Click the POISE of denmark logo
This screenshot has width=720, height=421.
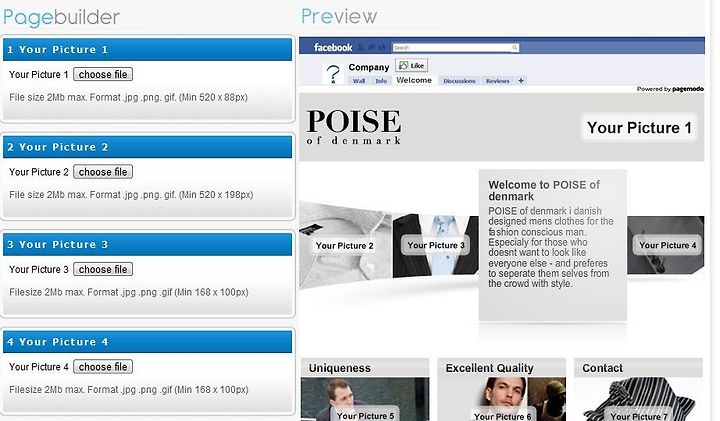pos(354,127)
